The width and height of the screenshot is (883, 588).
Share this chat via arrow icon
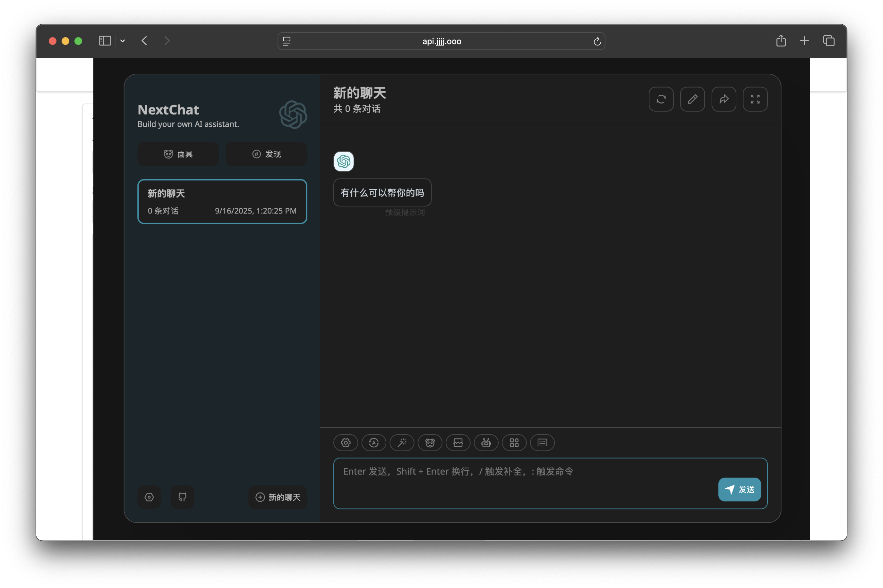[x=724, y=99]
